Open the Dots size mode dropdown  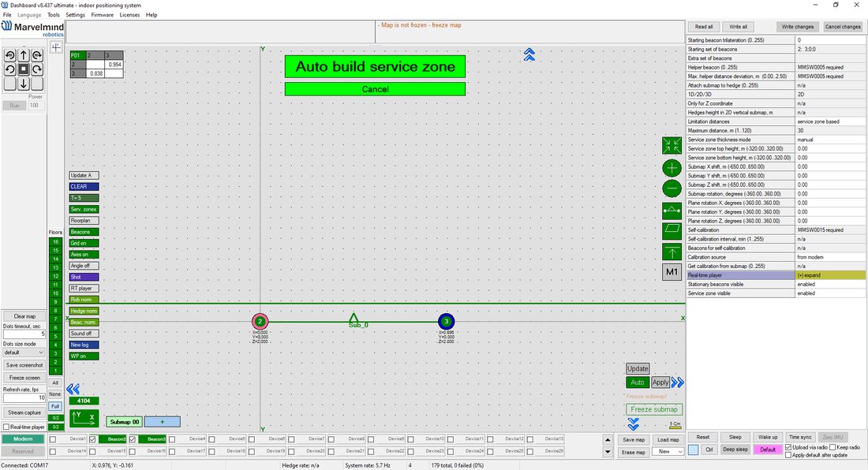(x=24, y=352)
